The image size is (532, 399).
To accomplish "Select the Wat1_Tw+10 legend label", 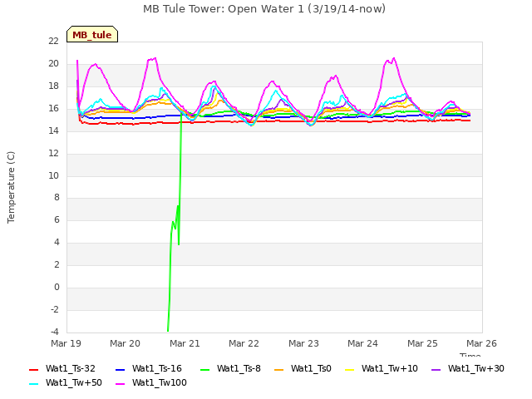I will pyautogui.click(x=390, y=369).
